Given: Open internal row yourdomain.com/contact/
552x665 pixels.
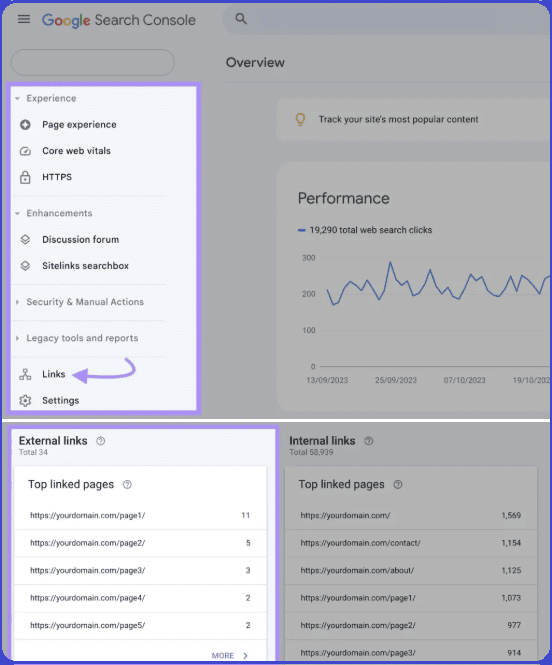Looking at the screenshot, I should [x=411, y=543].
